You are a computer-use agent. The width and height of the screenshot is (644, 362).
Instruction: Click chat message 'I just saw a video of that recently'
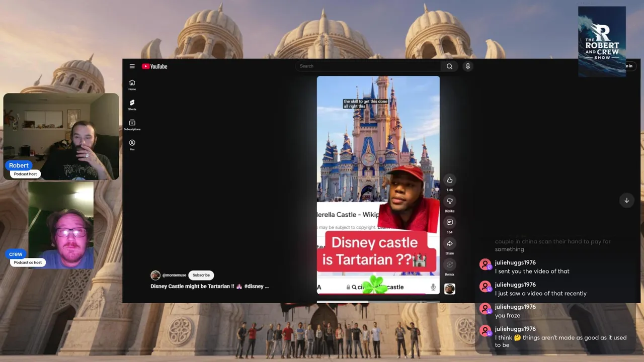tap(541, 294)
